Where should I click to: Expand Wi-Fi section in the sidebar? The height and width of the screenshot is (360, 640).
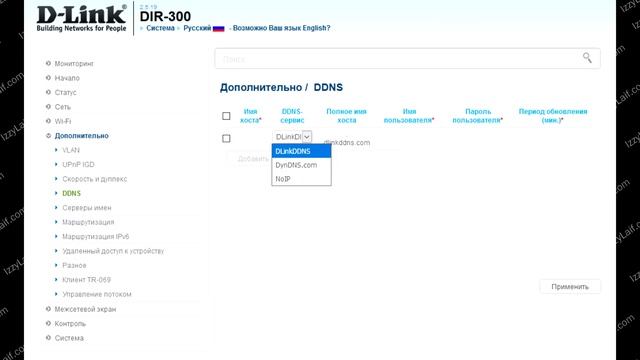[x=62, y=121]
